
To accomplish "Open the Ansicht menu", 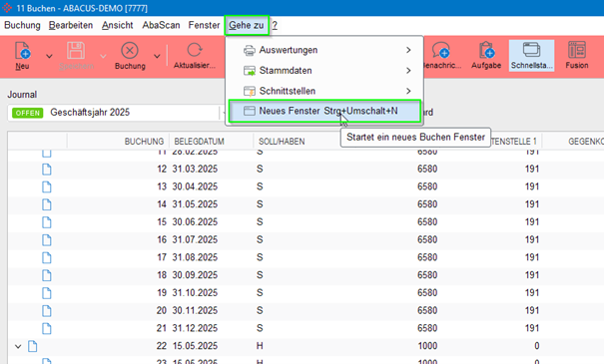I will tap(118, 25).
